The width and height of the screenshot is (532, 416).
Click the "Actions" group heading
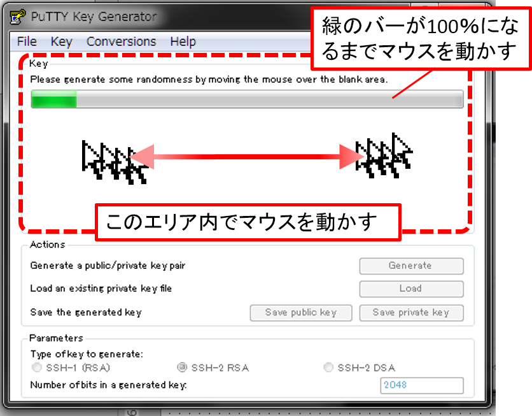tap(47, 245)
